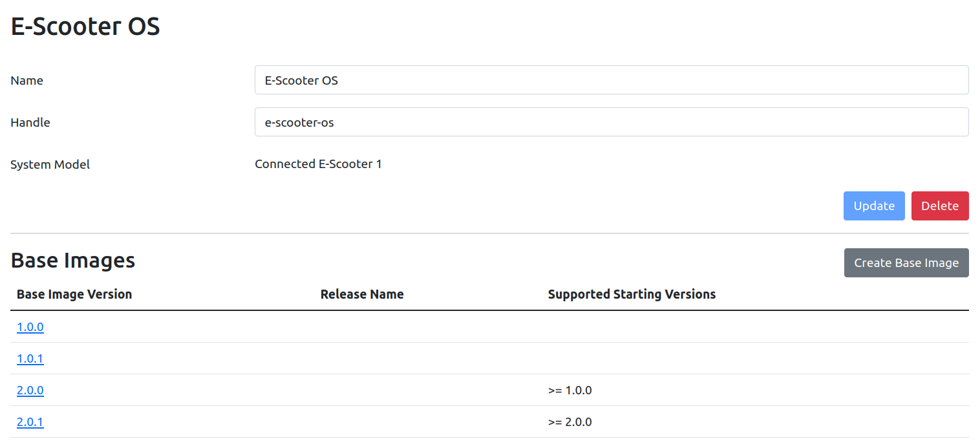Focus the Handle text field
The width and height of the screenshot is (980, 448).
click(x=612, y=122)
